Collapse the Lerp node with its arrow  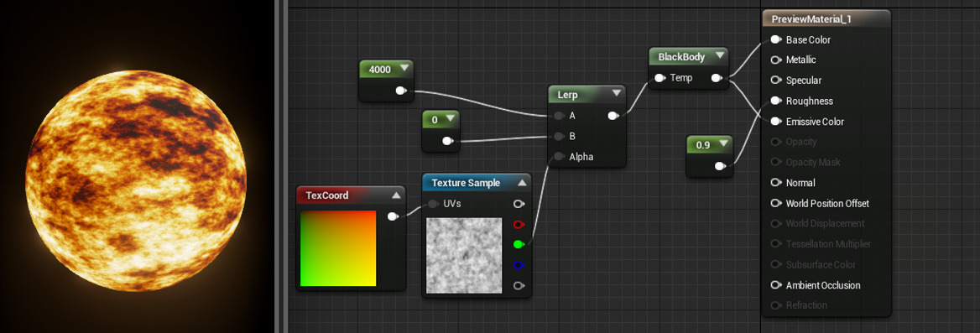pyautogui.click(x=617, y=94)
